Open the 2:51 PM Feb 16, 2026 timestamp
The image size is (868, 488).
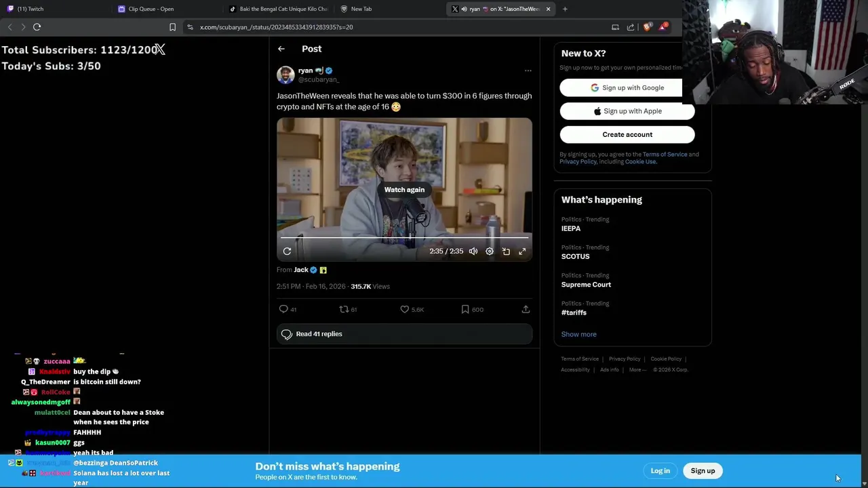click(311, 287)
